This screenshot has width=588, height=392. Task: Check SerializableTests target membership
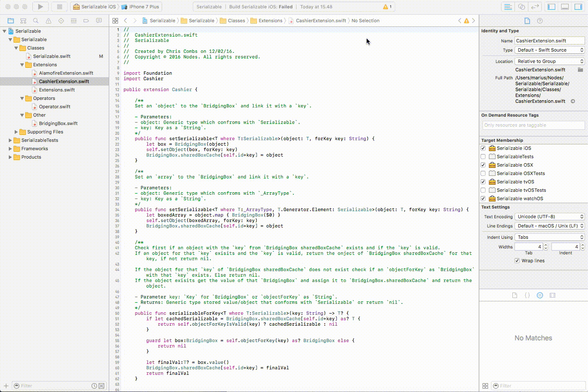click(x=483, y=157)
